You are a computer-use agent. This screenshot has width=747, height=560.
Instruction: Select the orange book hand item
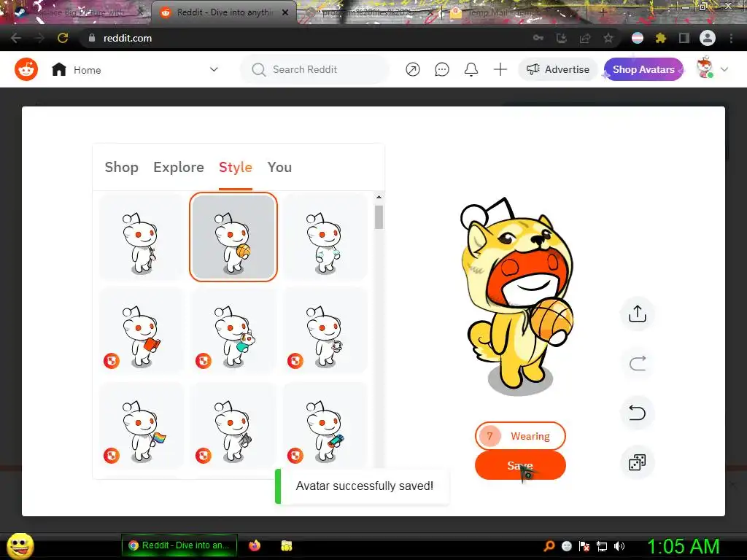(142, 330)
